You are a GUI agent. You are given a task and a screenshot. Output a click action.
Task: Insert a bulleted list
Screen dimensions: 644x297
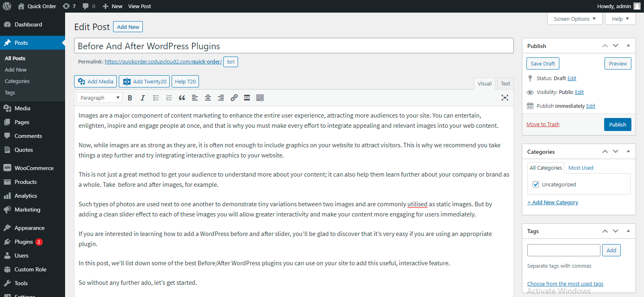pyautogui.click(x=156, y=98)
